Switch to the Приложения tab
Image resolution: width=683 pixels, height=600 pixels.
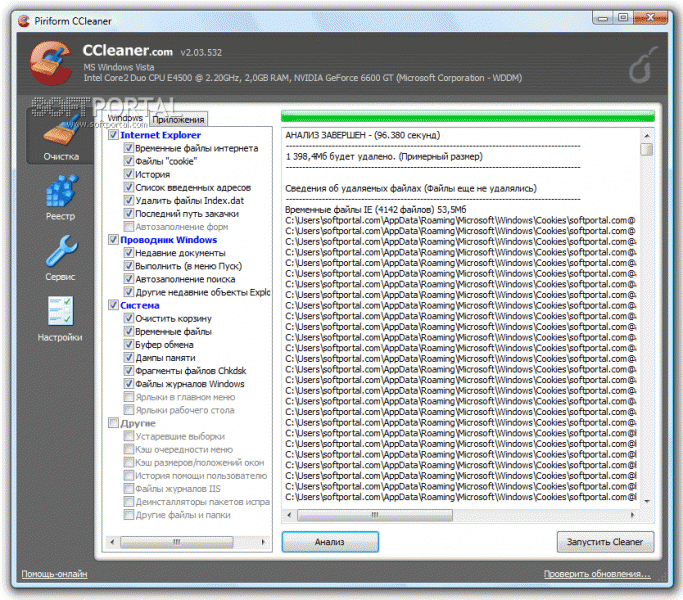178,119
